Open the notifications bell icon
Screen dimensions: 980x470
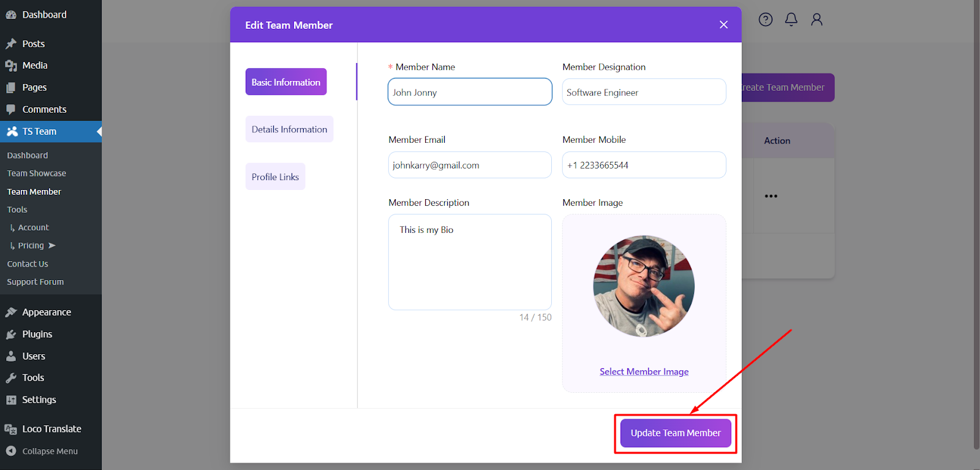click(791, 20)
